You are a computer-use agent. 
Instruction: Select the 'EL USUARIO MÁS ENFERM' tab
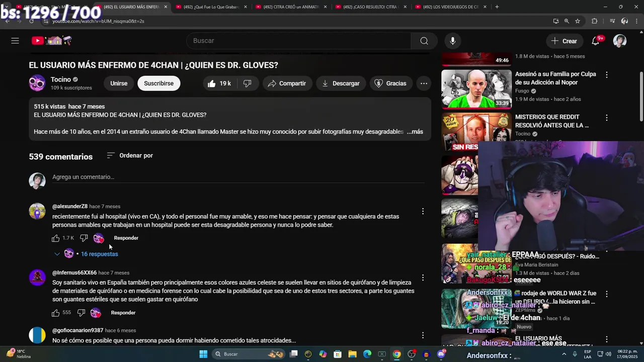pos(131,7)
